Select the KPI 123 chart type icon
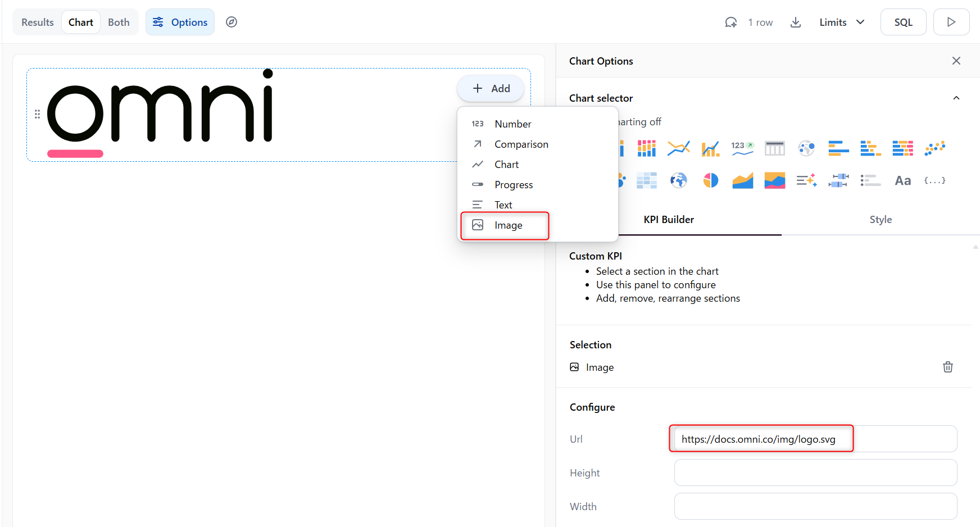 [742, 148]
